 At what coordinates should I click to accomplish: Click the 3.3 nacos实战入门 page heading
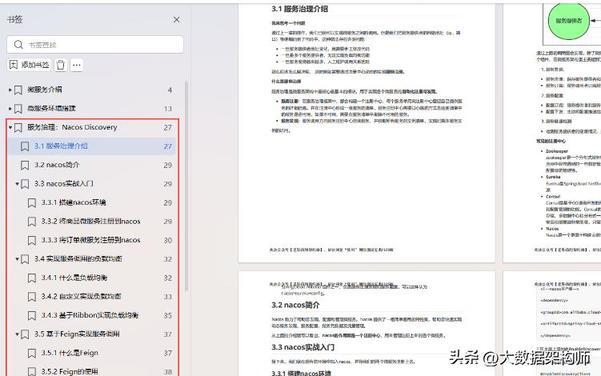[x=303, y=347]
